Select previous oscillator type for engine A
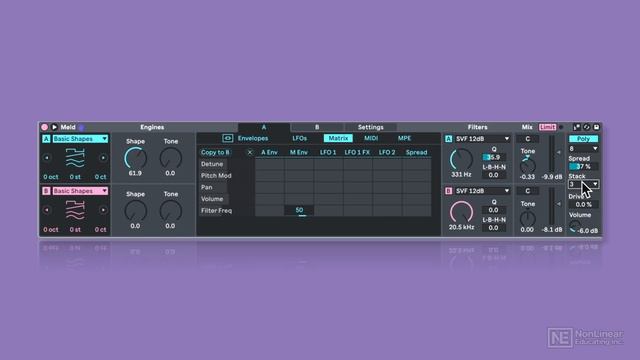 point(47,158)
